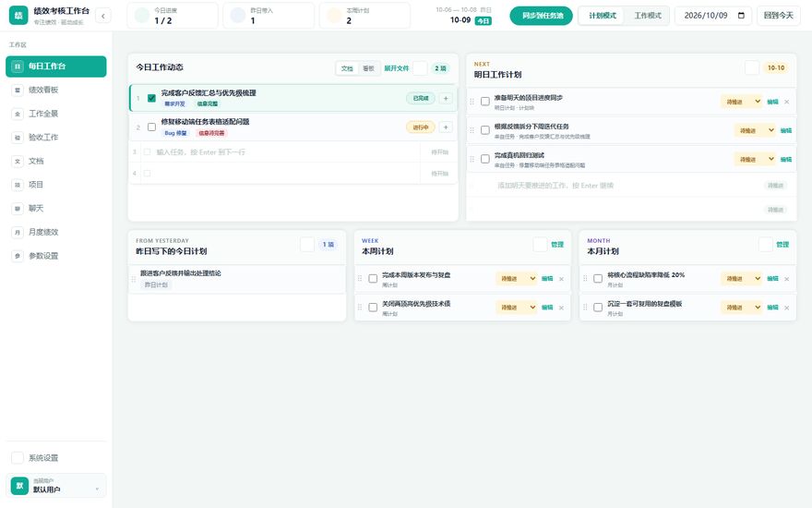Open 文档 sidebar item

tap(56, 162)
